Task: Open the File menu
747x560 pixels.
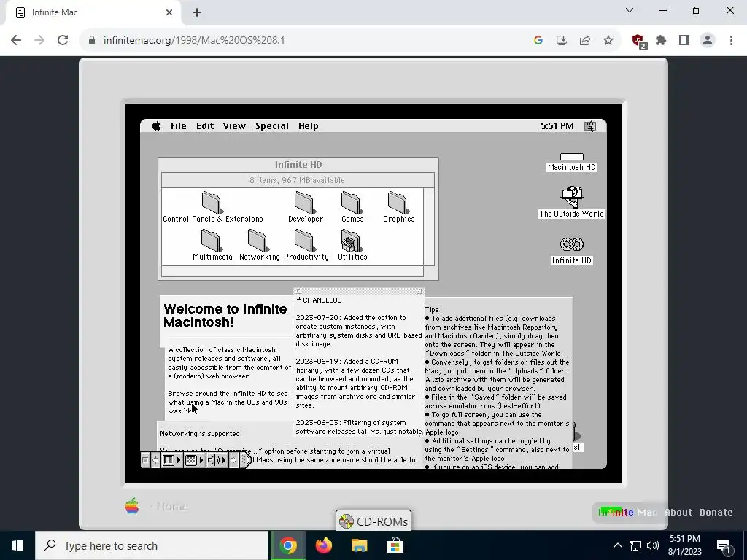Action: [x=179, y=125]
